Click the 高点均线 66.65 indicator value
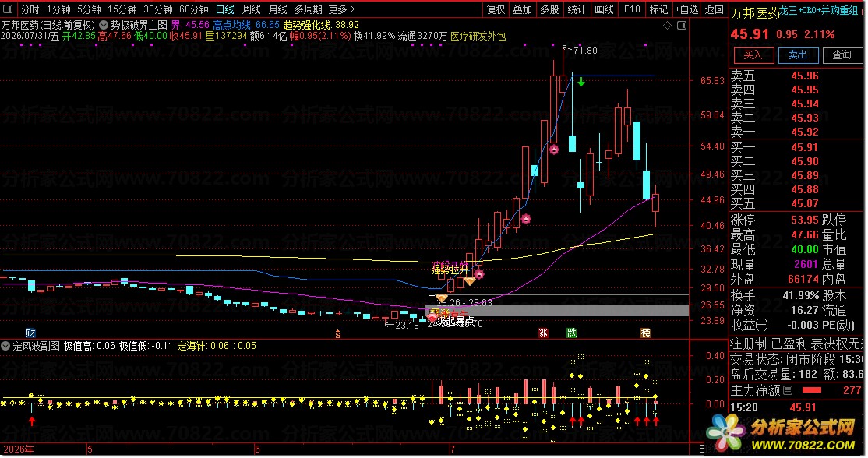The height and width of the screenshot is (458, 868). tap(246, 25)
